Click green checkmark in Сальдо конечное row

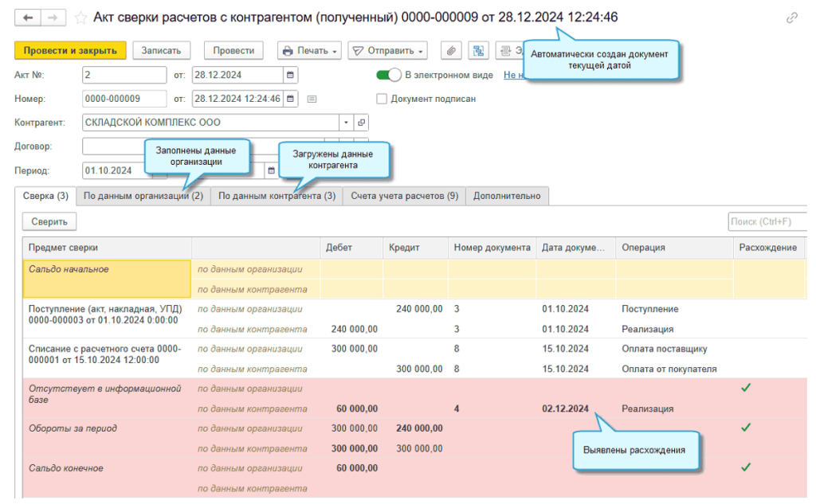pyautogui.click(x=746, y=467)
